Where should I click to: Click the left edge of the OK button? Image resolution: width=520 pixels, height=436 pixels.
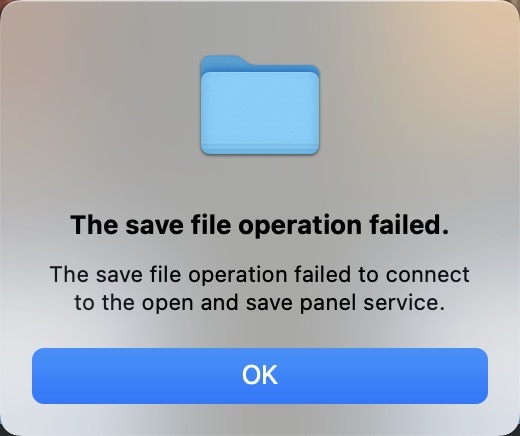click(x=37, y=376)
